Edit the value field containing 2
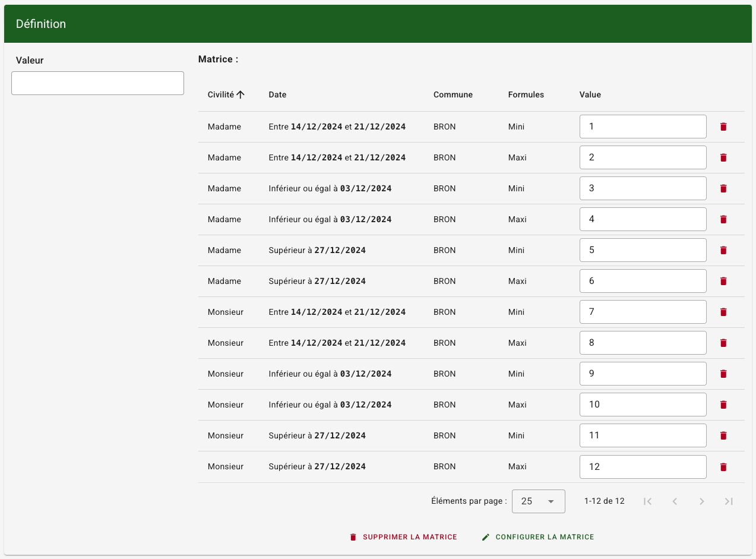Image resolution: width=756 pixels, height=559 pixels. 643,157
